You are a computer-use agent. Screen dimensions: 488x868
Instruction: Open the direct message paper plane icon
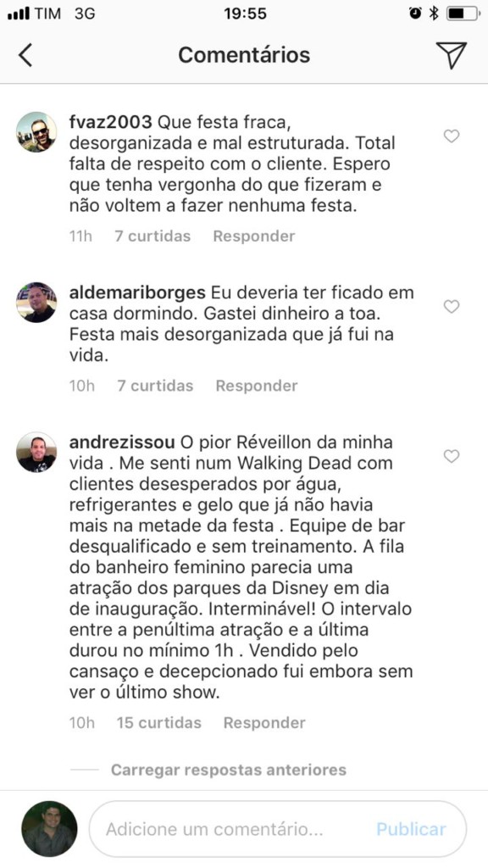[452, 55]
